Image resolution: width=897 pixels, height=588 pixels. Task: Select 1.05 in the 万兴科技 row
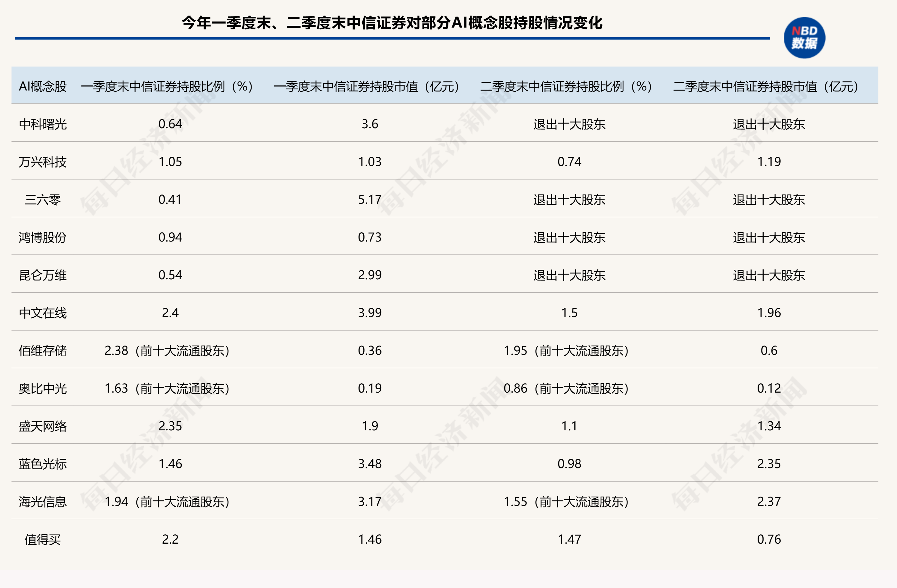click(170, 162)
